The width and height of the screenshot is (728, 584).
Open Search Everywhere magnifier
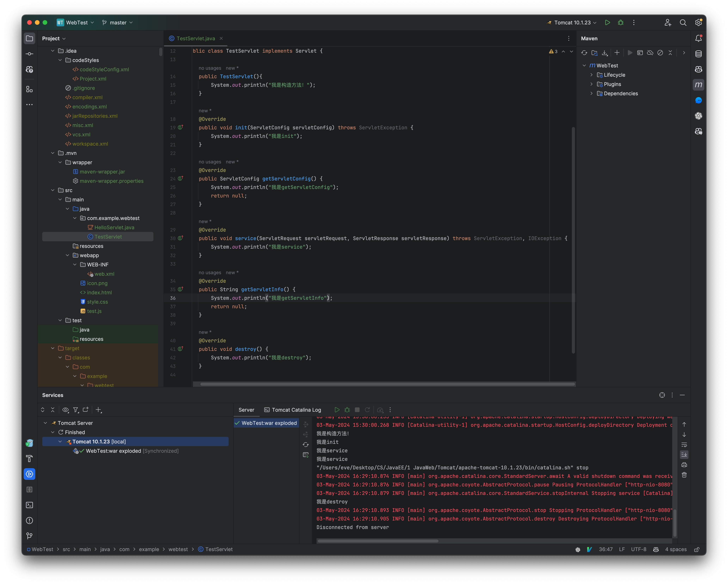[x=683, y=22]
